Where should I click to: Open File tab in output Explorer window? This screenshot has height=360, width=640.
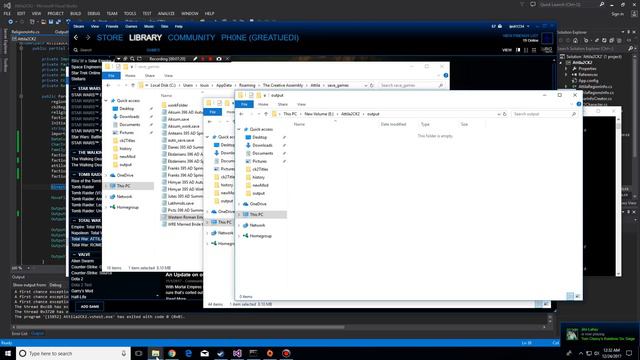244,104
